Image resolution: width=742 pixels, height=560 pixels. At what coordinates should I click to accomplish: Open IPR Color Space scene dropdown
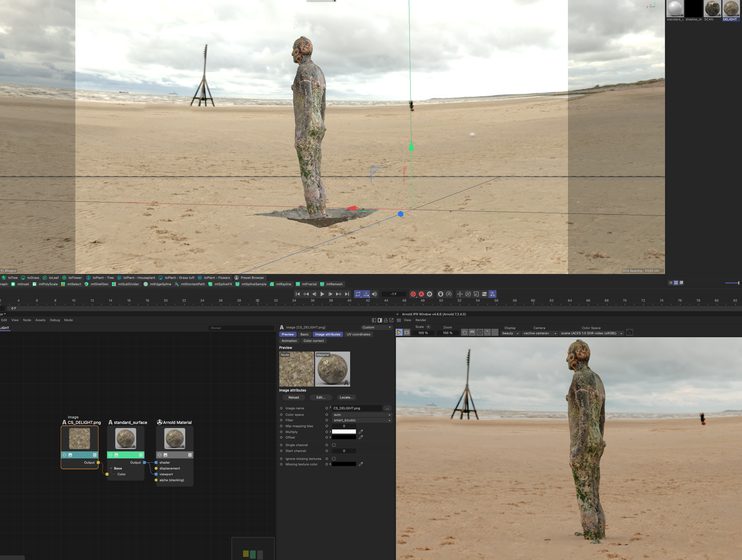tap(592, 333)
